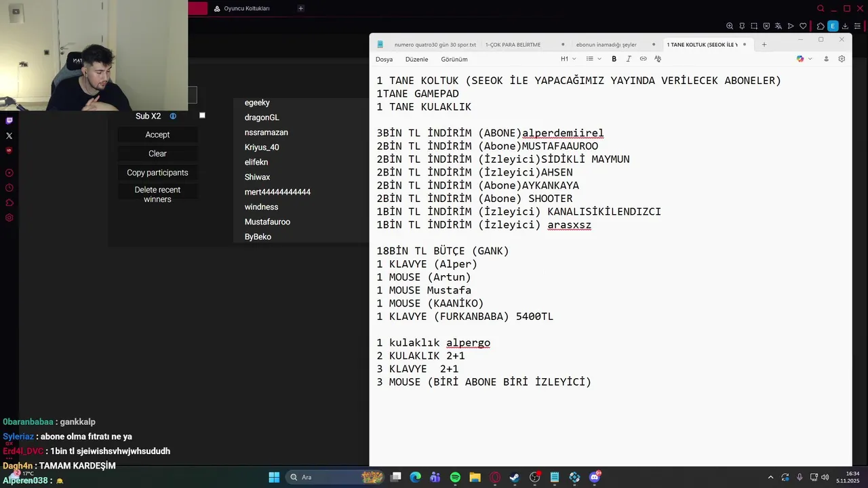
Task: Open Opera easy setup sliders icon
Action: pyautogui.click(x=857, y=26)
